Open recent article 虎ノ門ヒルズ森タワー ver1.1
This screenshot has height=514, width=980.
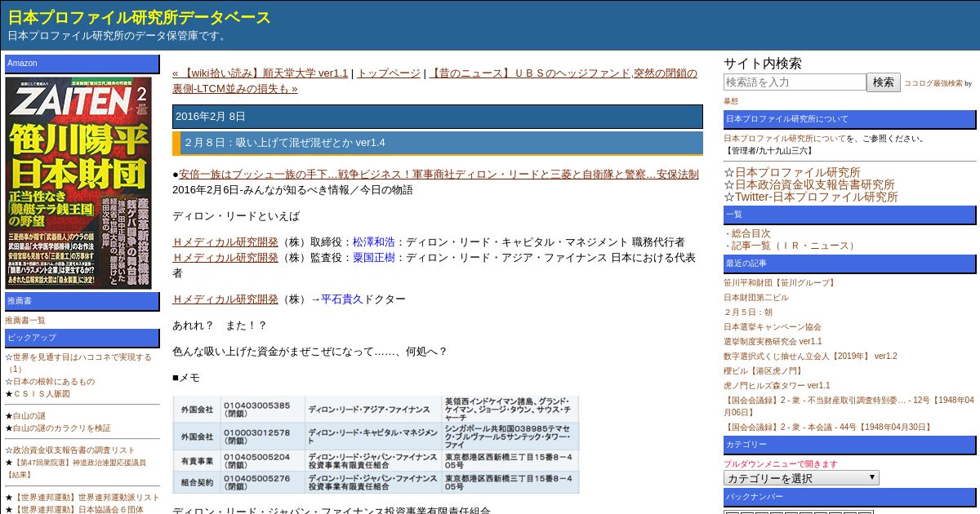(777, 385)
